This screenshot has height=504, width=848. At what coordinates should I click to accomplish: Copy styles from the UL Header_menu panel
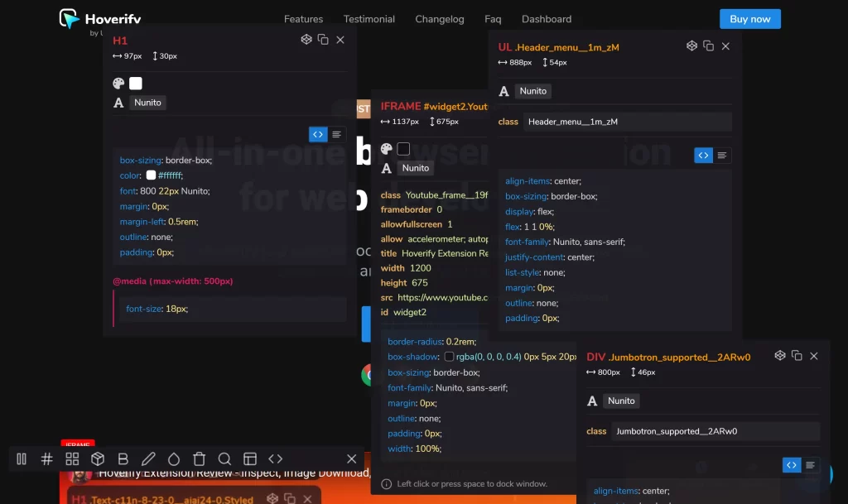pos(709,46)
